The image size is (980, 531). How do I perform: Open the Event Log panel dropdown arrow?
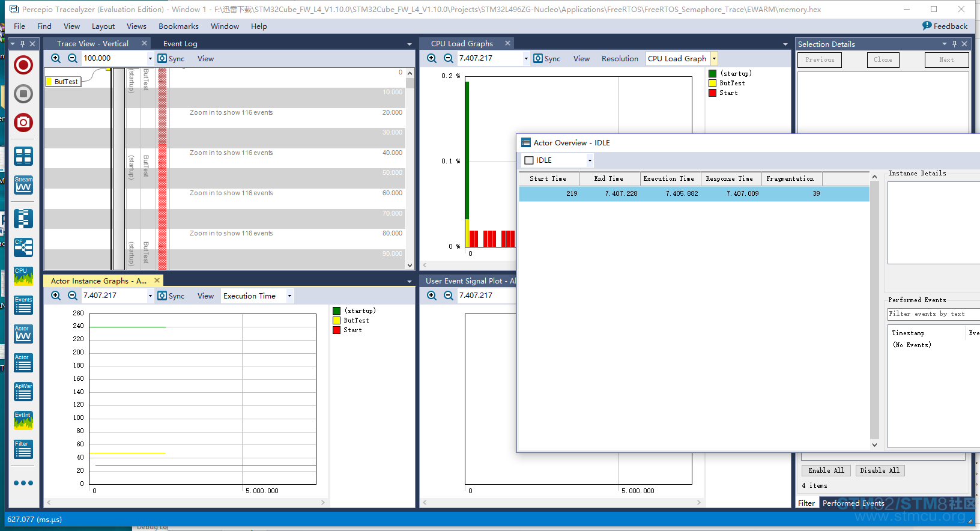(410, 44)
